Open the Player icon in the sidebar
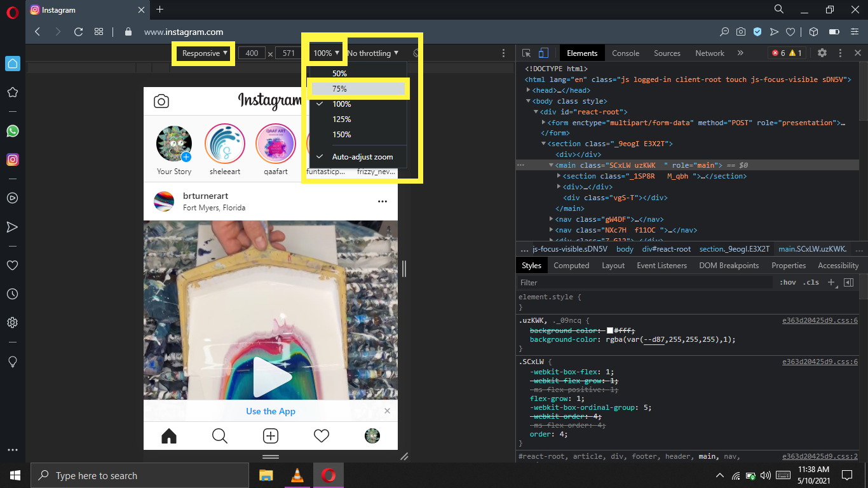 coord(12,198)
